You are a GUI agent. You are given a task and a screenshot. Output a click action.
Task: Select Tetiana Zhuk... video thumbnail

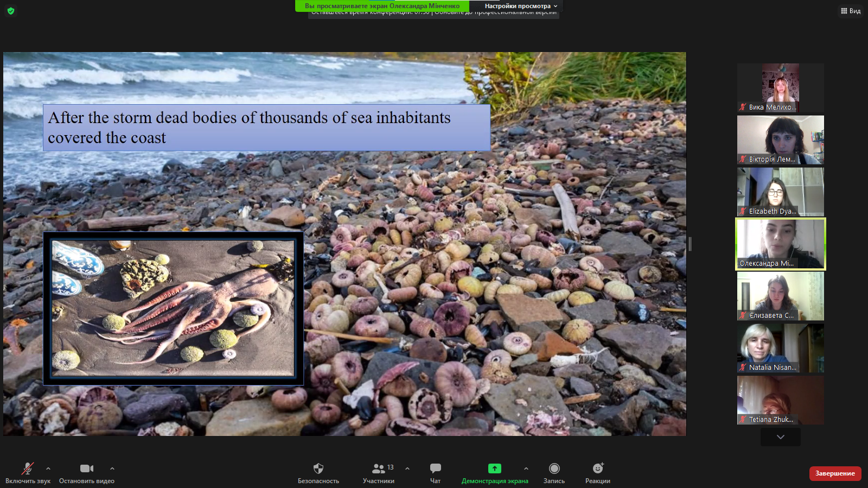click(x=780, y=400)
